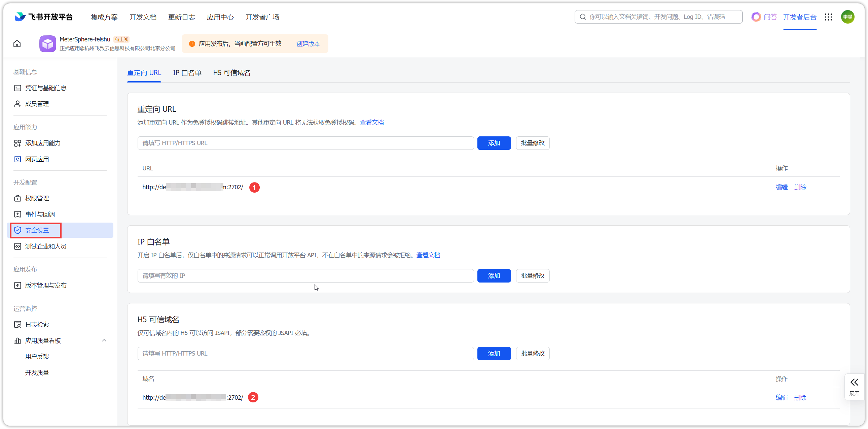Switch to the IP 白名单 tab
Screen dimensions: 868x429
(x=187, y=72)
